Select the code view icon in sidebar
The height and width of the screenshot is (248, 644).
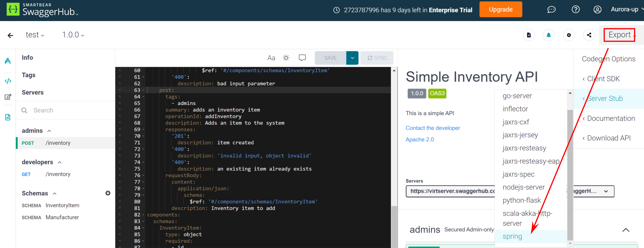click(7, 81)
